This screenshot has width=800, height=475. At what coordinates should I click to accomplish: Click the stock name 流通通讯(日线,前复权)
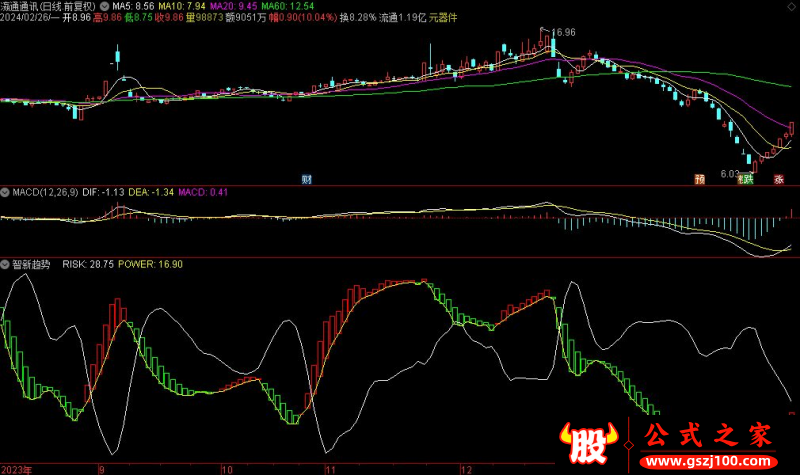(48, 6)
